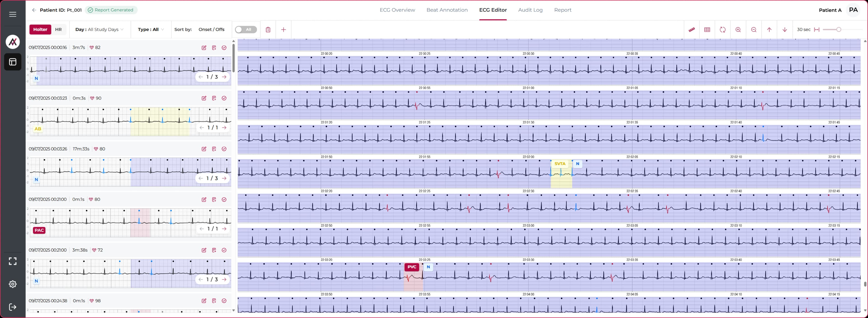The image size is (868, 318).
Task: Click the PVC label on the ECG strip
Action: [411, 267]
